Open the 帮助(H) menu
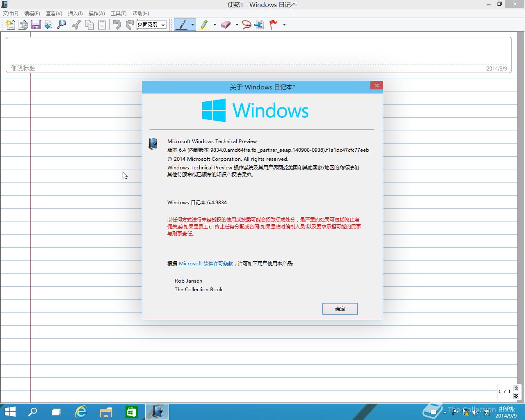Screen dimensions: 525x420 [x=141, y=14]
